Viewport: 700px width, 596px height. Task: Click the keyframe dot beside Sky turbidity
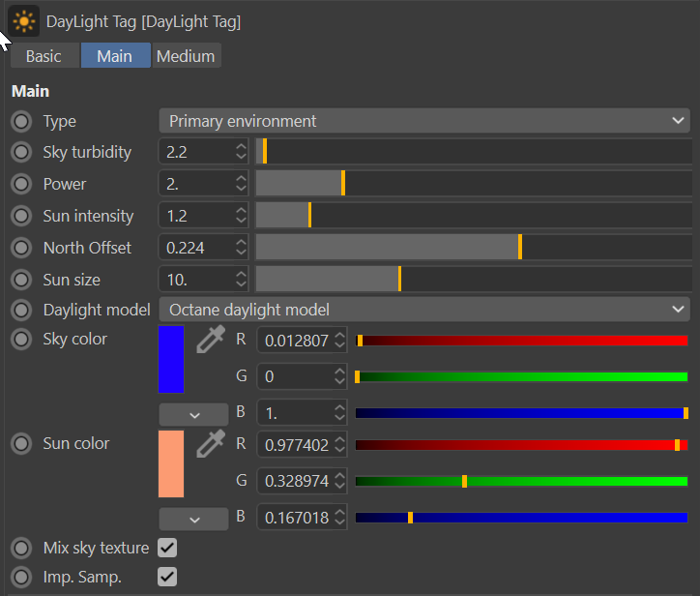click(x=21, y=153)
